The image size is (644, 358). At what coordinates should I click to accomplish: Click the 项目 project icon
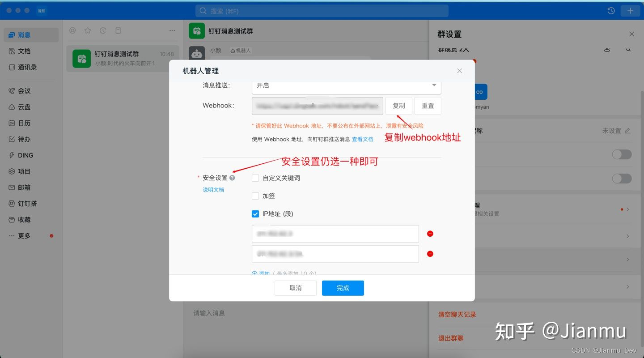click(x=12, y=171)
